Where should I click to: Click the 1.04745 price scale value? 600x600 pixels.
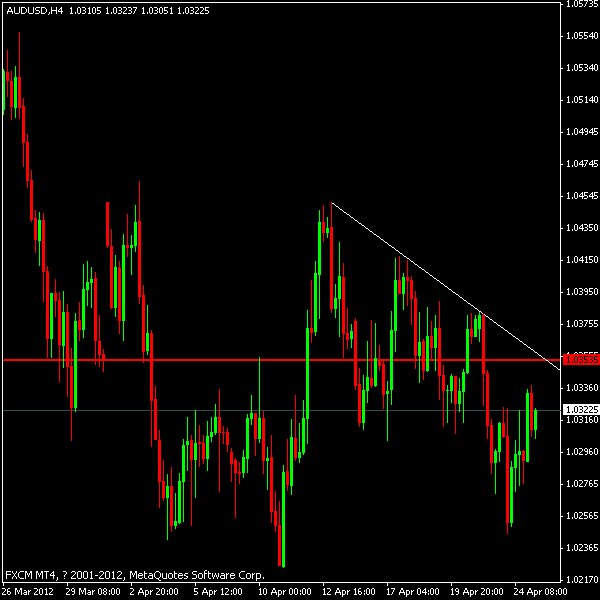[582, 164]
